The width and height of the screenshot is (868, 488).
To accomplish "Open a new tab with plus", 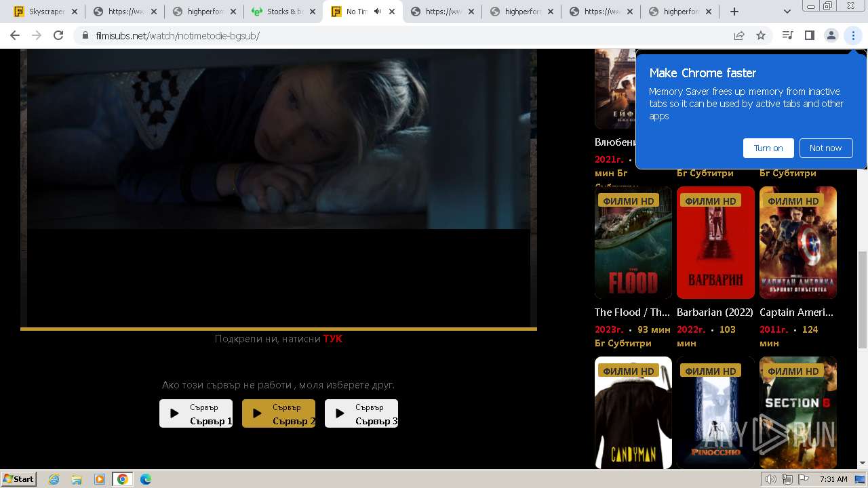I will point(734,12).
